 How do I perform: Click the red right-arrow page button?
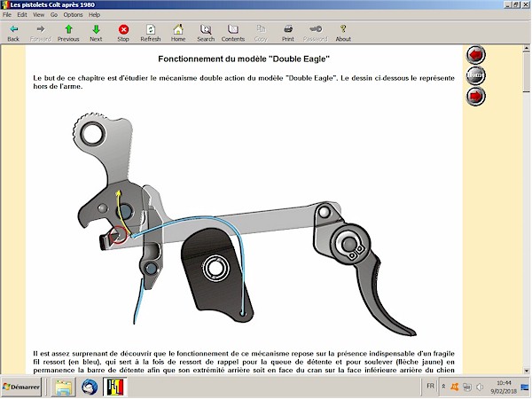pyautogui.click(x=476, y=95)
